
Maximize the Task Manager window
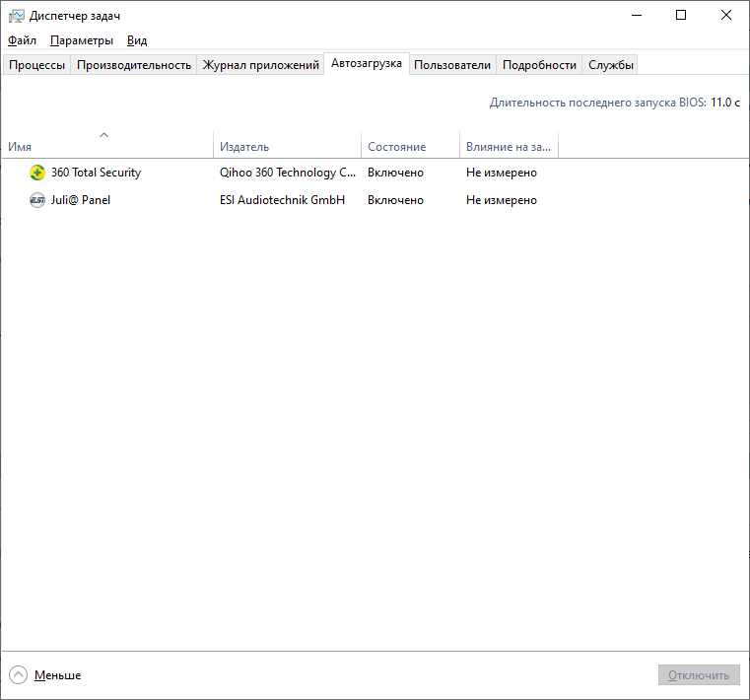pos(681,16)
